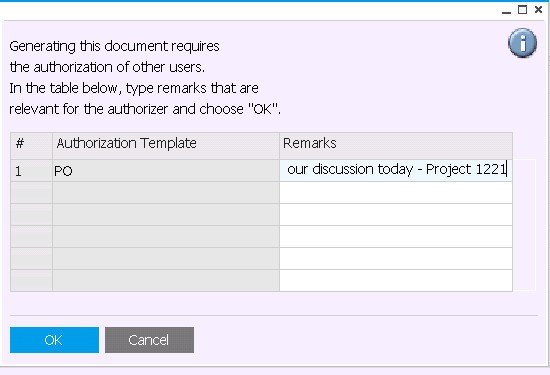
Task: Click the empty Remarks cell in fifth row
Action: tap(396, 259)
